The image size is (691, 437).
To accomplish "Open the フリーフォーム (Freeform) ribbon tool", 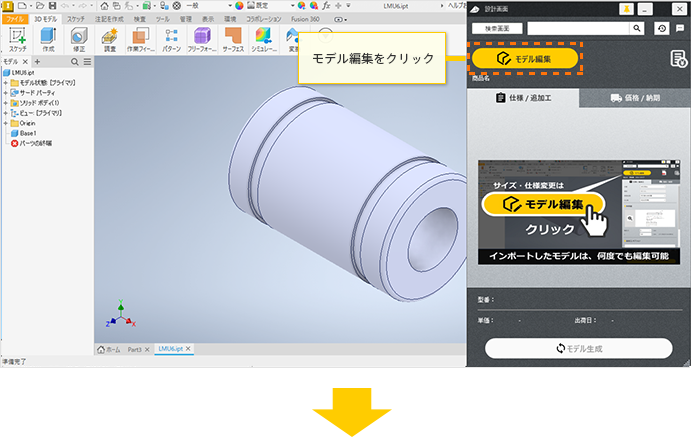I will coord(202,40).
